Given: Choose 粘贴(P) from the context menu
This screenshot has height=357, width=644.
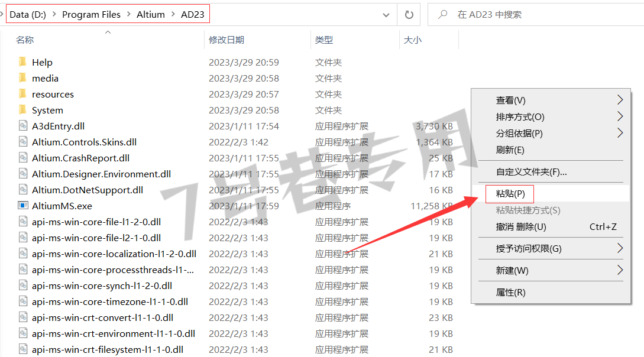Looking at the screenshot, I should [551, 194].
